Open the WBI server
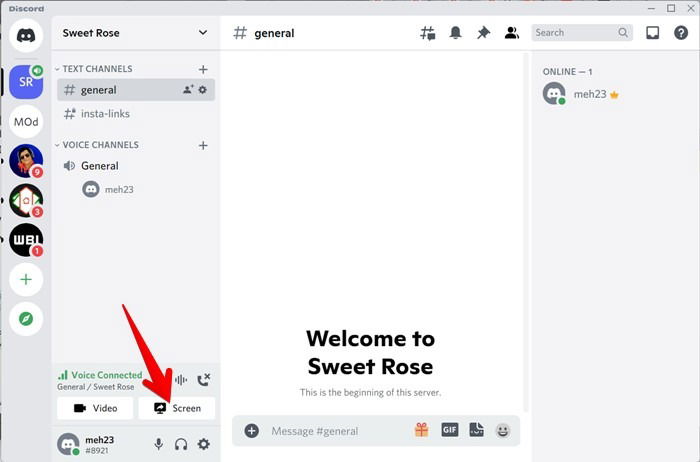Image resolution: width=700 pixels, height=462 pixels. (x=26, y=240)
